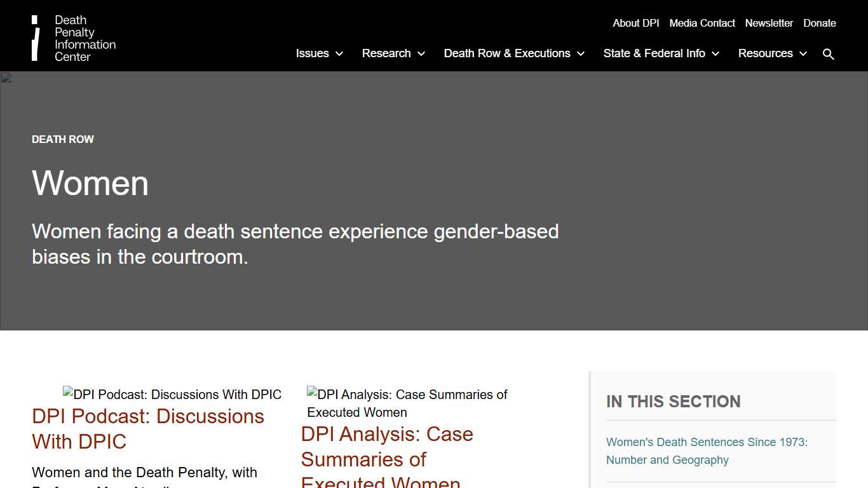Click the Women's Death Sentences Since 1973 link
The height and width of the screenshot is (488, 868).
pos(707,451)
